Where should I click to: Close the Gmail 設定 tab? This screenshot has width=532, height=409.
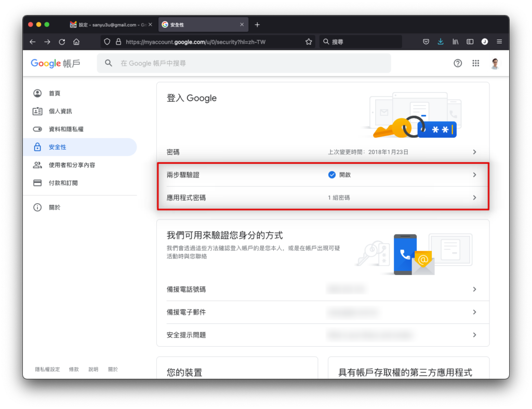click(x=150, y=24)
